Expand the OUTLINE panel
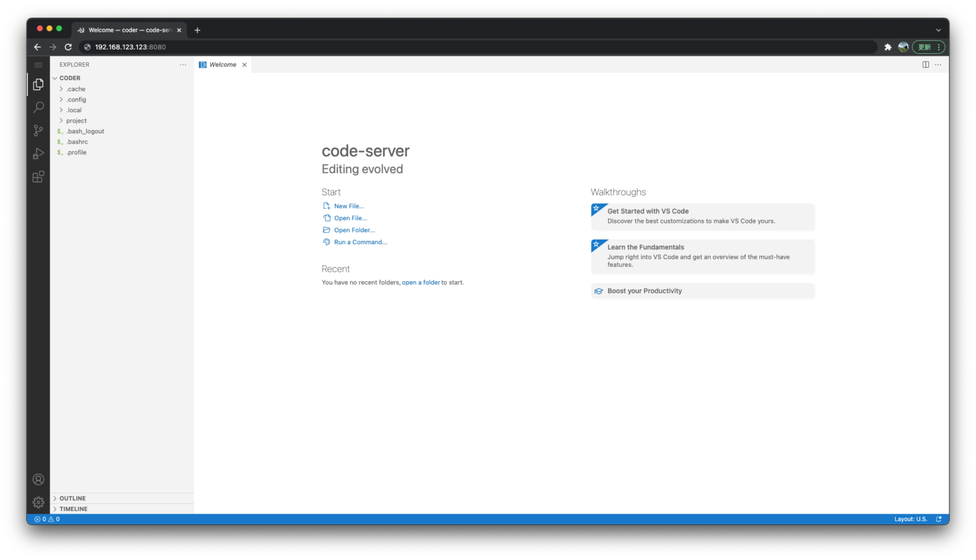The height and width of the screenshot is (560, 976). 122,498
